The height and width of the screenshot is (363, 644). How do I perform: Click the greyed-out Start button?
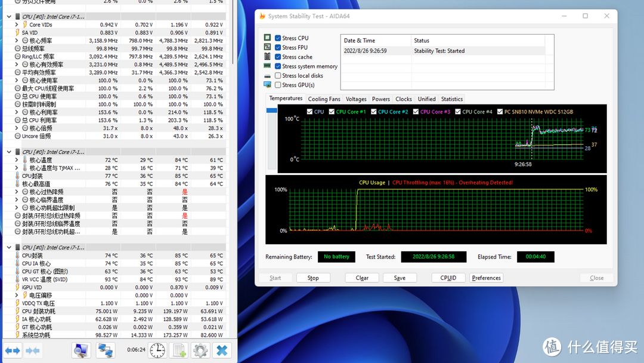pos(275,278)
